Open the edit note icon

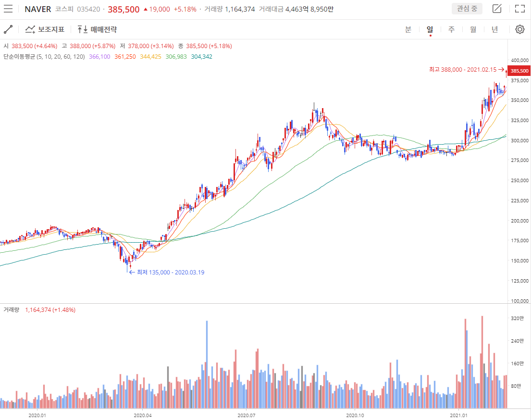[x=497, y=9]
